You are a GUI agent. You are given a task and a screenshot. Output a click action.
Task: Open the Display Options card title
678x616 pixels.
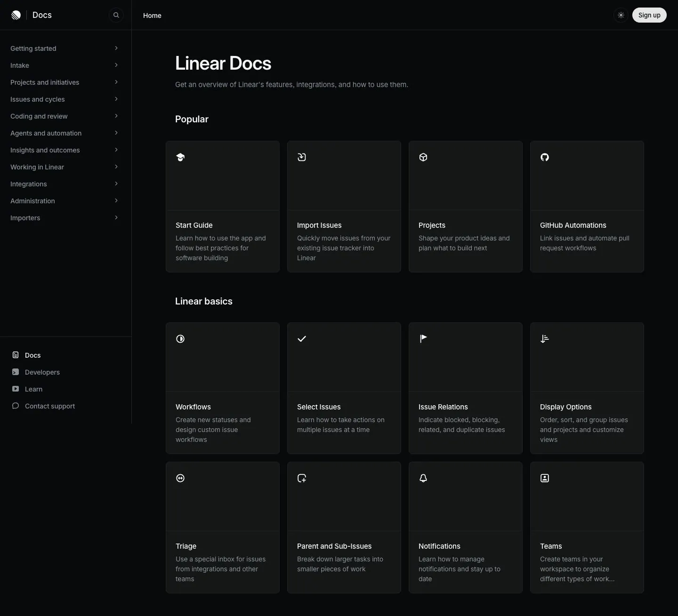[565, 407]
